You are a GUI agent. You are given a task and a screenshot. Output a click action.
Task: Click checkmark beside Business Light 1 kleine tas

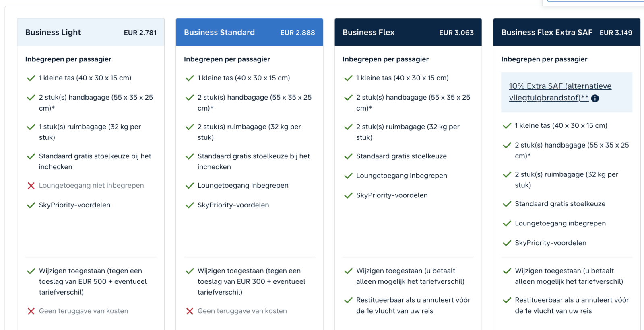click(x=31, y=78)
